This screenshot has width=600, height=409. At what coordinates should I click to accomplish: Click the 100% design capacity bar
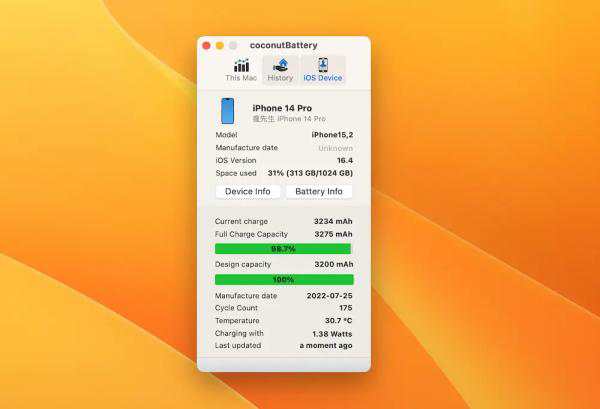point(284,280)
